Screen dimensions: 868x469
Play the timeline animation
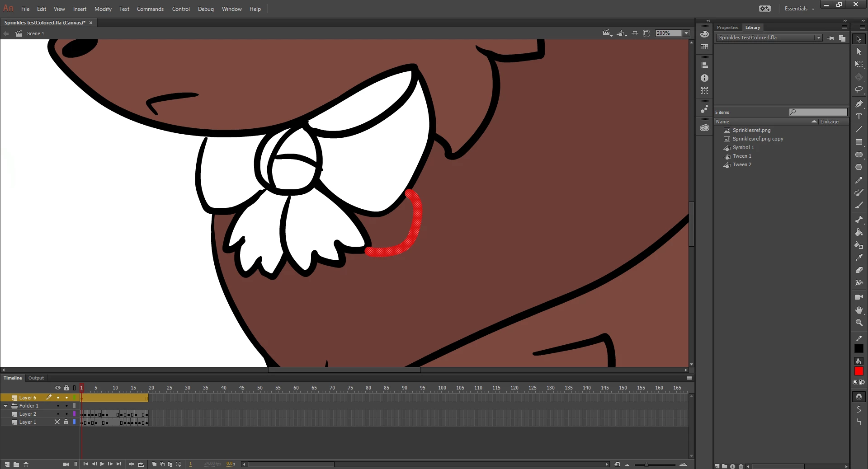102,464
